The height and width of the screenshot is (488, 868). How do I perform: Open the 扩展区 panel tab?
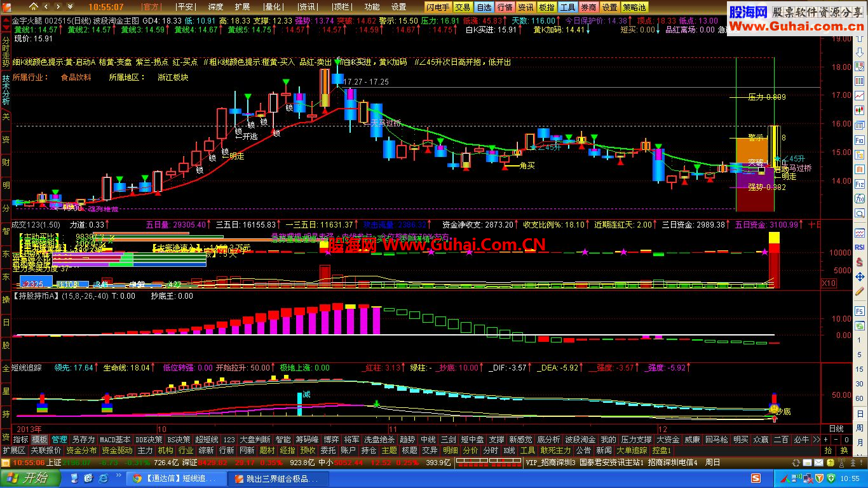pos(14,450)
